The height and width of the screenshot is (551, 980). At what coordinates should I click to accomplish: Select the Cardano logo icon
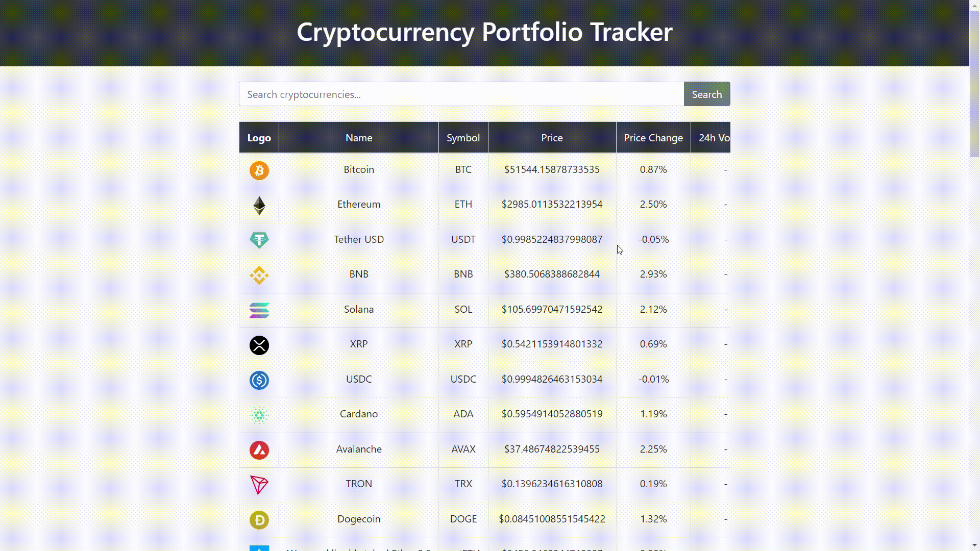point(259,415)
